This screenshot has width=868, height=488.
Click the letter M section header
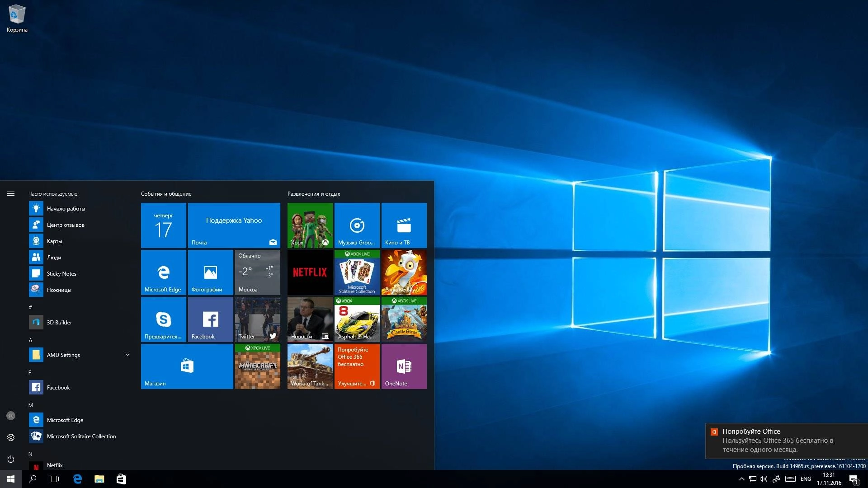[x=30, y=405]
